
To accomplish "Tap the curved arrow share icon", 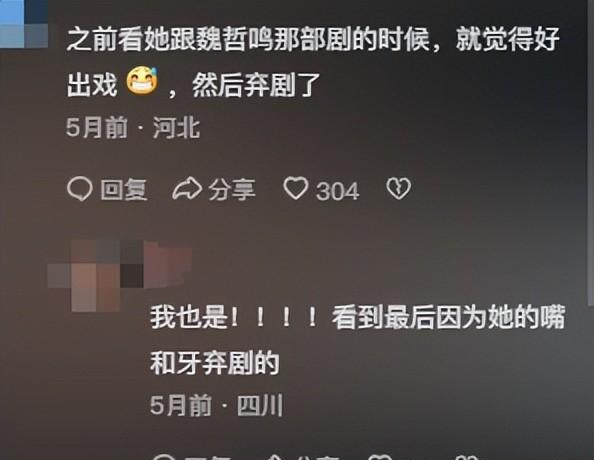I will click(187, 188).
